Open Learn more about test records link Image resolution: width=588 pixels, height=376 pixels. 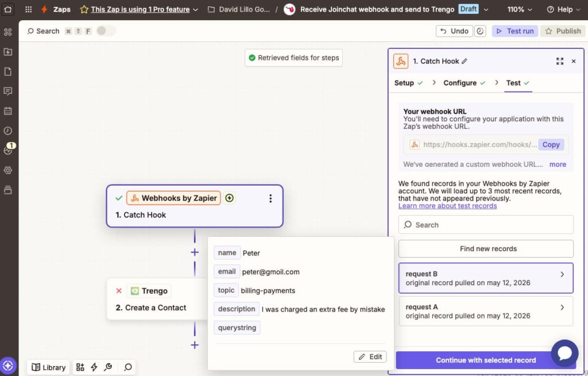pos(447,206)
